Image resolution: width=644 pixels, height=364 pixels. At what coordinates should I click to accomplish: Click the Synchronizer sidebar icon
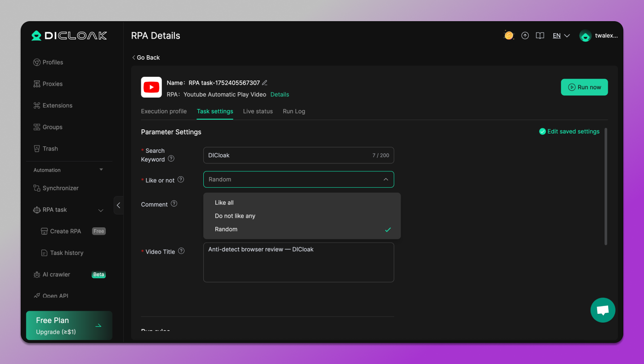(37, 188)
